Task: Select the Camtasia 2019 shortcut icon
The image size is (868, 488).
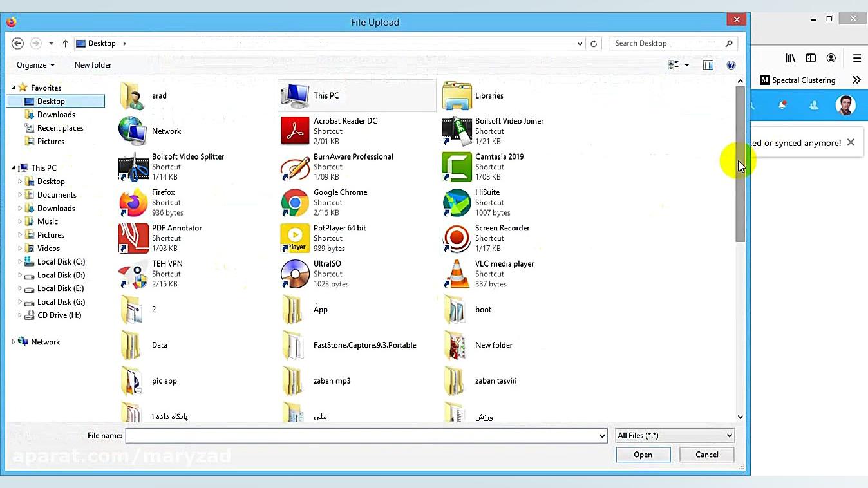Action: 457,167
